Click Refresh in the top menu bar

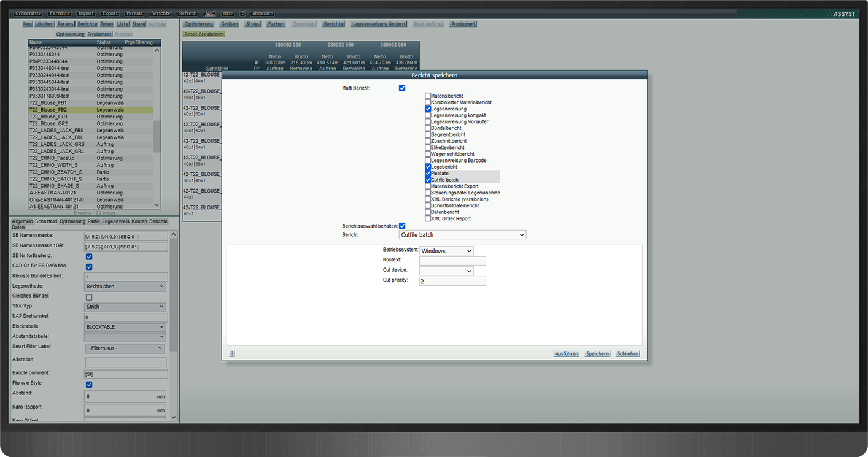[x=188, y=13]
